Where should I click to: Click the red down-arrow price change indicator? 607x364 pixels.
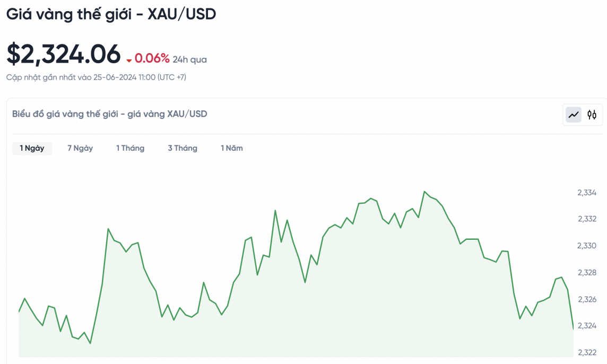(x=129, y=60)
